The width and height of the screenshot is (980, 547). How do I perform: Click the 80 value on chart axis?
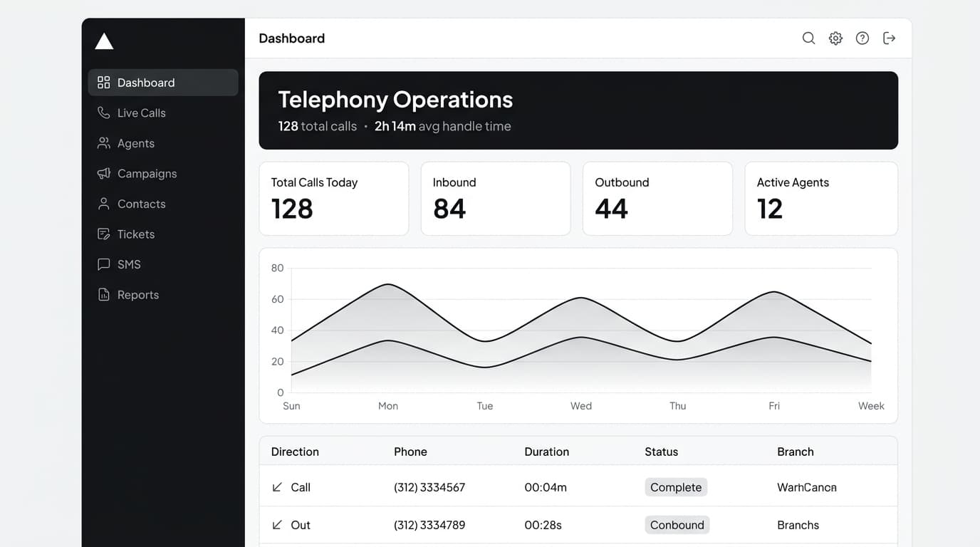(x=277, y=269)
